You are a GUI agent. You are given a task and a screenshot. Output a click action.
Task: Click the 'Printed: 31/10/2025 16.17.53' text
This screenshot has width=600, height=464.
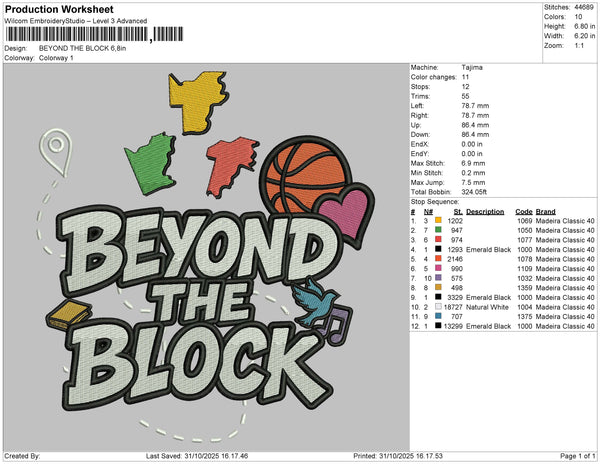pyautogui.click(x=398, y=456)
